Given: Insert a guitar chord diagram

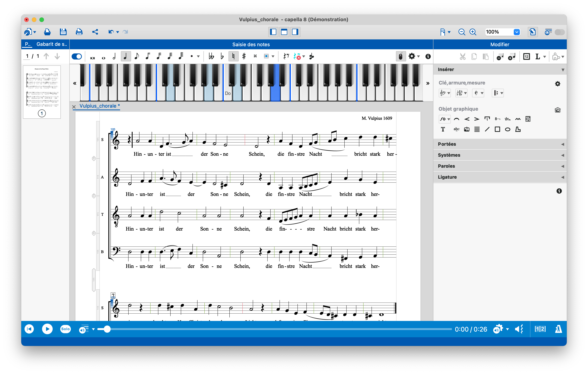Looking at the screenshot, I should tap(528, 119).
